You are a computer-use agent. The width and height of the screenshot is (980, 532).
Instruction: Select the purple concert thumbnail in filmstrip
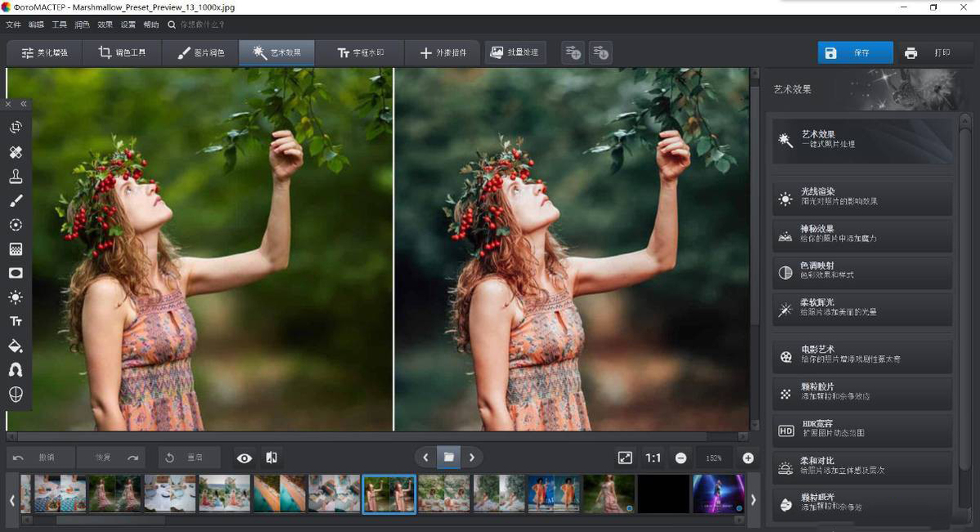click(x=717, y=494)
